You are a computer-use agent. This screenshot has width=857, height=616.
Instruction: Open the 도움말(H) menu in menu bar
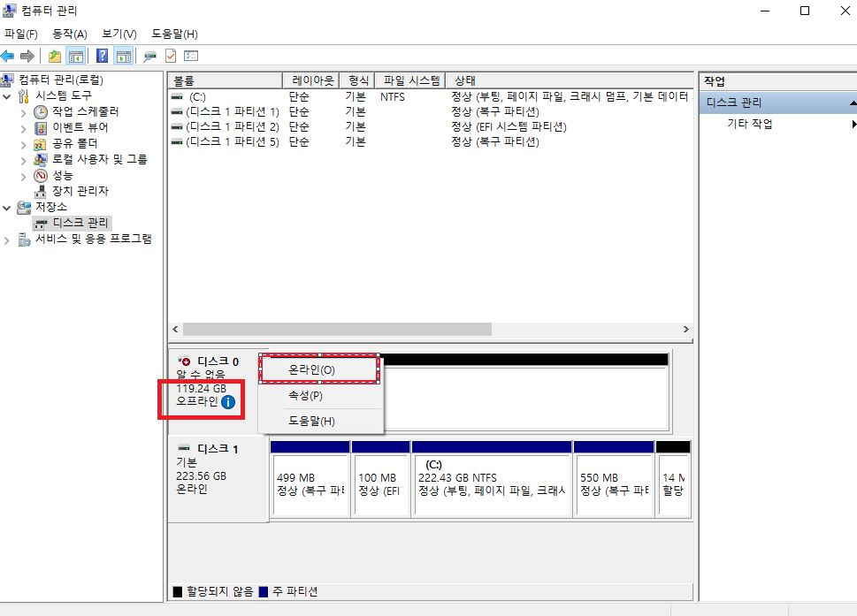click(x=174, y=34)
